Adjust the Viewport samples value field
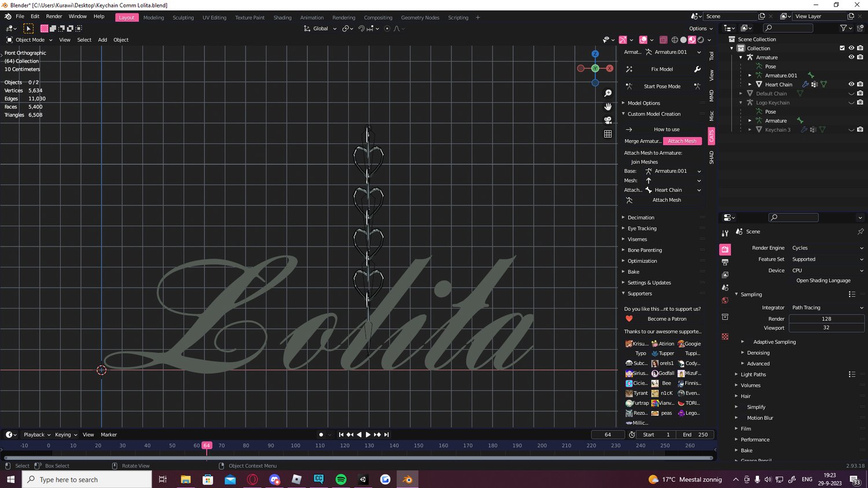 pos(826,328)
